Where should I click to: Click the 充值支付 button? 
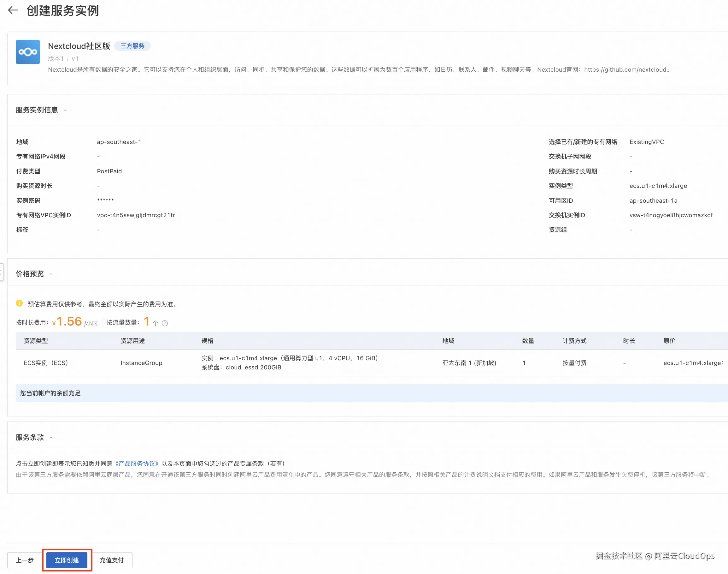coord(112,560)
